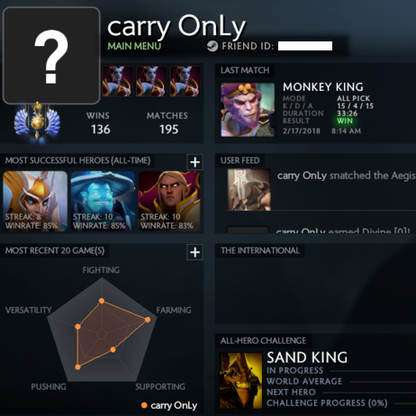The image size is (416, 416).
Task: Click the Divine rank medal icon
Action: click(37, 121)
